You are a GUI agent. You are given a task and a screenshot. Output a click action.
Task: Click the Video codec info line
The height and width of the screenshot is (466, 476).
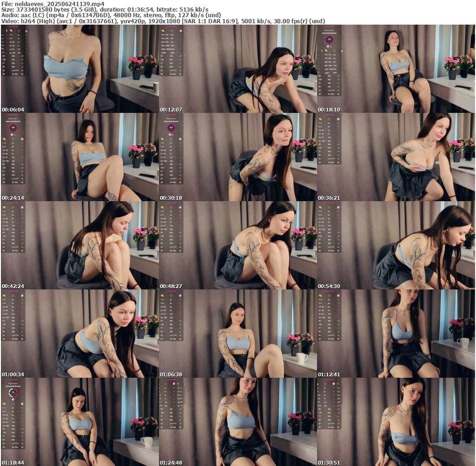point(163,21)
